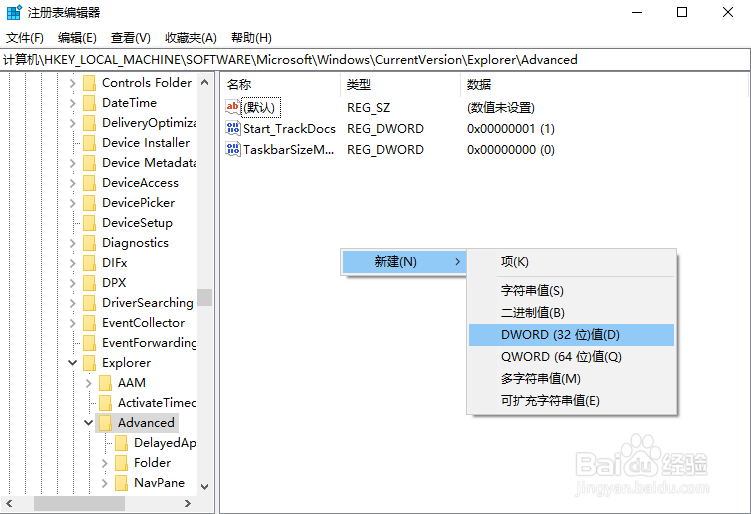Expand the Folder subkey node
This screenshot has width=751, height=514.
(x=104, y=463)
